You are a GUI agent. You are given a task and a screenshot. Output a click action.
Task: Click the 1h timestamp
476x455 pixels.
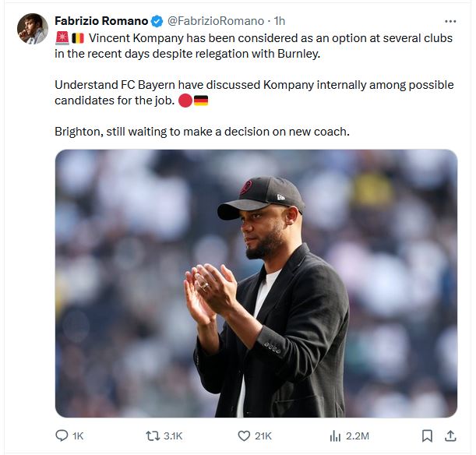pos(280,21)
